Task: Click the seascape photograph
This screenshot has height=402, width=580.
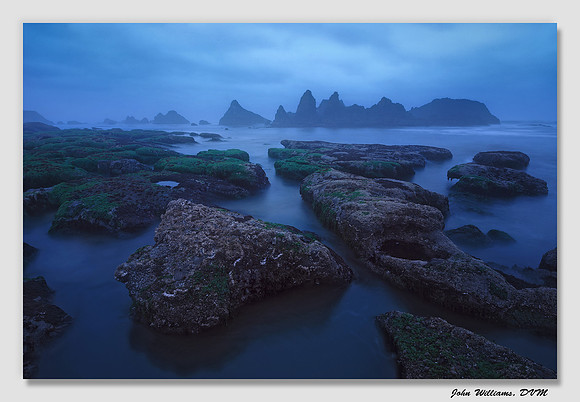Action: (290, 201)
